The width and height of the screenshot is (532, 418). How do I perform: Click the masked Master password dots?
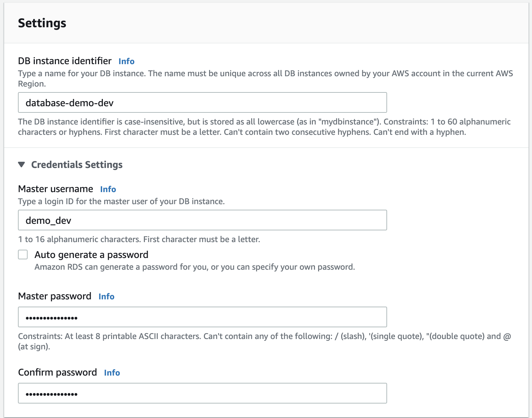click(51, 317)
